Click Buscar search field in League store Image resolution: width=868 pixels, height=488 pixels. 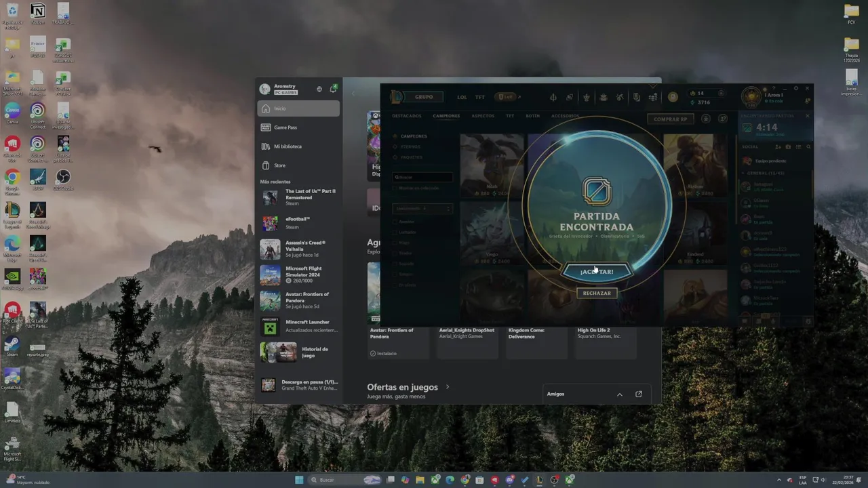point(423,177)
